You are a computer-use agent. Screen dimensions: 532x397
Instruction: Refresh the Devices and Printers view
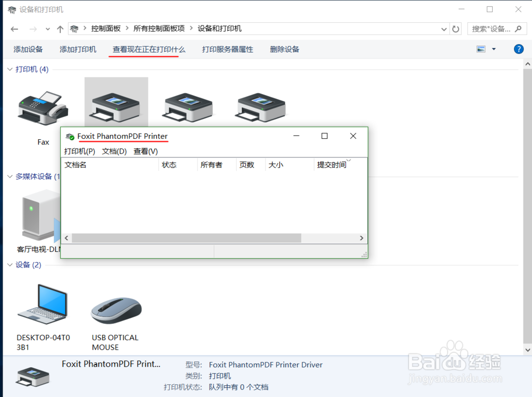[x=456, y=29]
